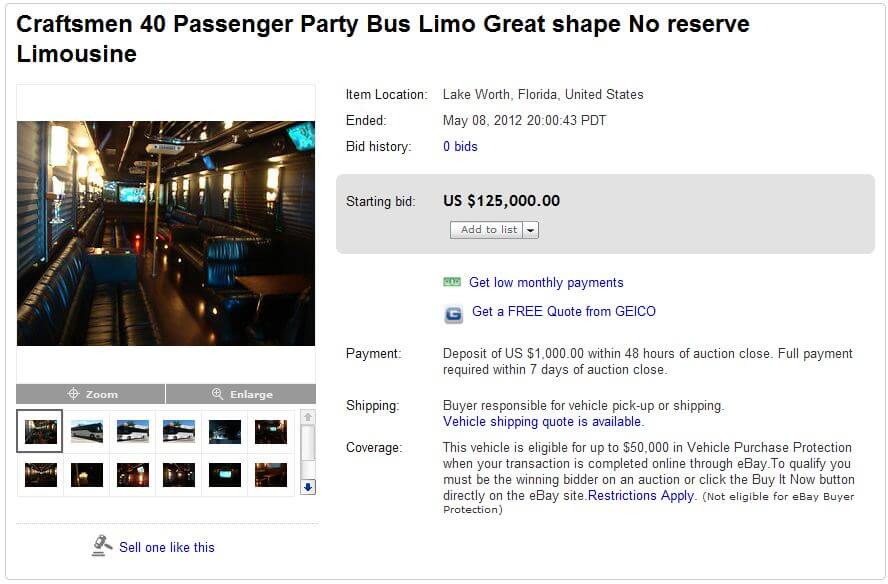Select the first selected interior thumbnail
Screen dimensions: 888x584
(x=40, y=431)
